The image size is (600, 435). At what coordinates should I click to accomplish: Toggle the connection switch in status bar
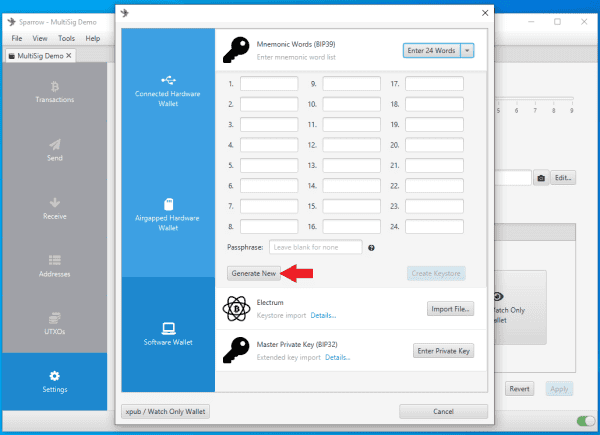586,421
